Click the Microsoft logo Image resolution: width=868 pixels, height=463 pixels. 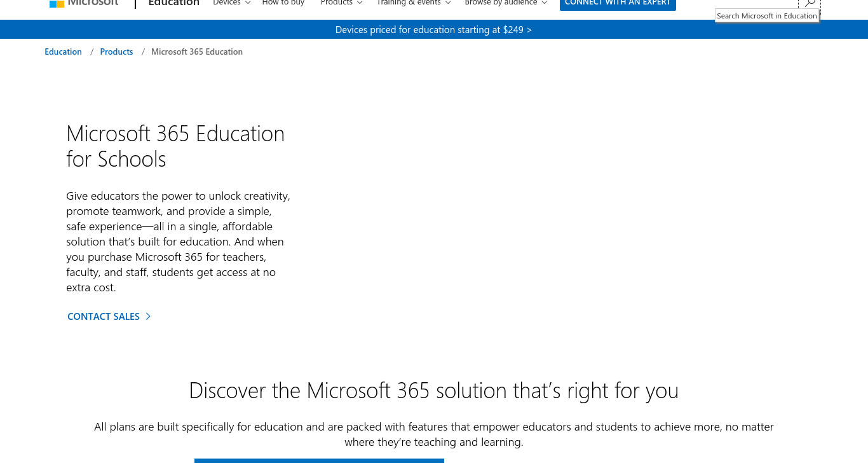[x=84, y=3]
